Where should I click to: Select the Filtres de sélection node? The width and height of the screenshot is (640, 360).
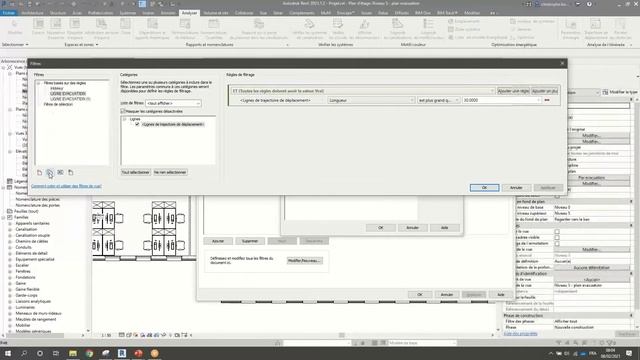pos(58,104)
